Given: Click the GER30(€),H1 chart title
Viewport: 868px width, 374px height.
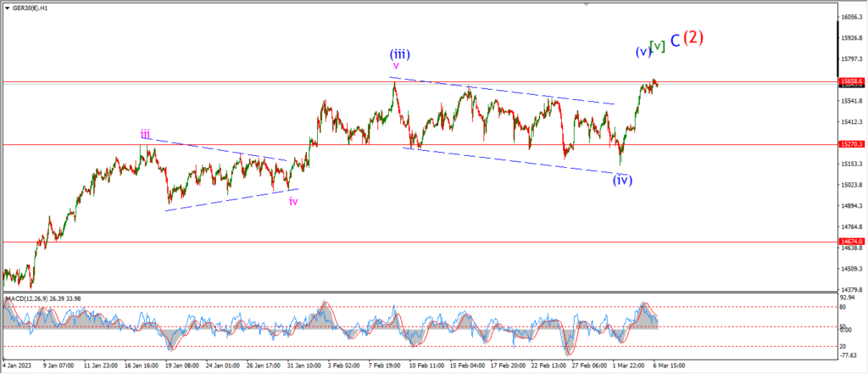Looking at the screenshot, I should (x=30, y=8).
